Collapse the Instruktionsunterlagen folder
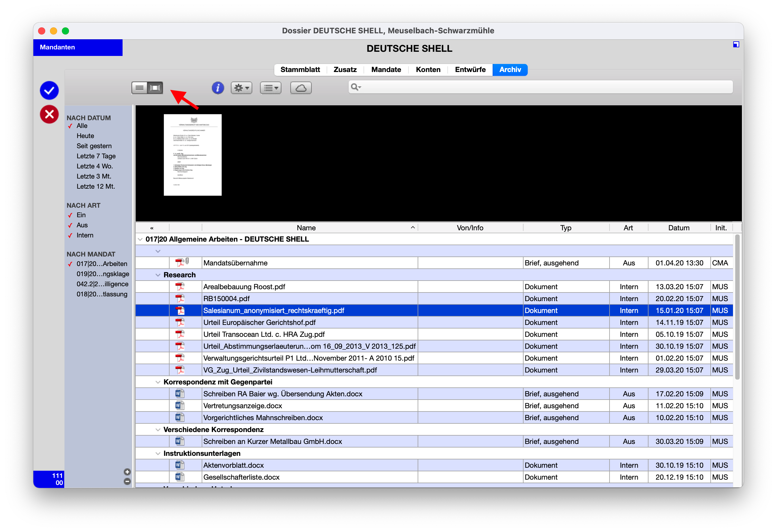The height and width of the screenshot is (532, 777). [x=158, y=453]
